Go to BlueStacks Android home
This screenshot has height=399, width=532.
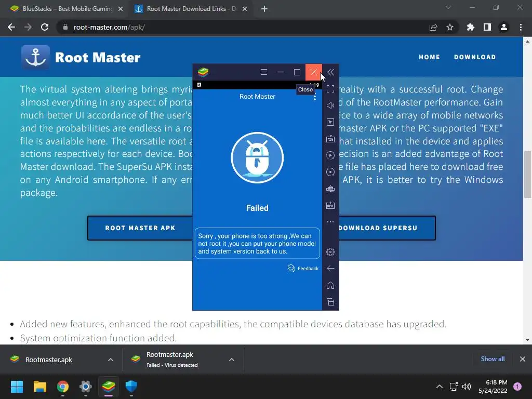point(330,285)
